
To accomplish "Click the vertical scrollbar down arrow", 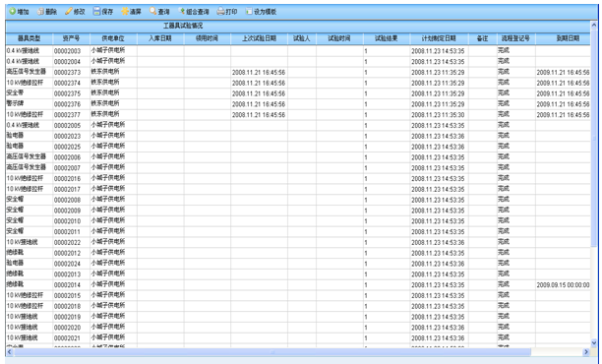I will click(x=594, y=343).
